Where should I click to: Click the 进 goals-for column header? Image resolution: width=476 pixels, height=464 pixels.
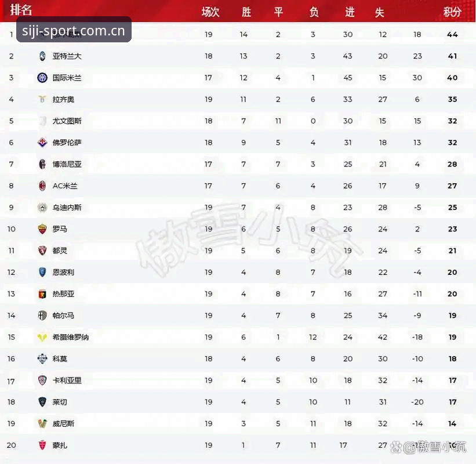350,12
